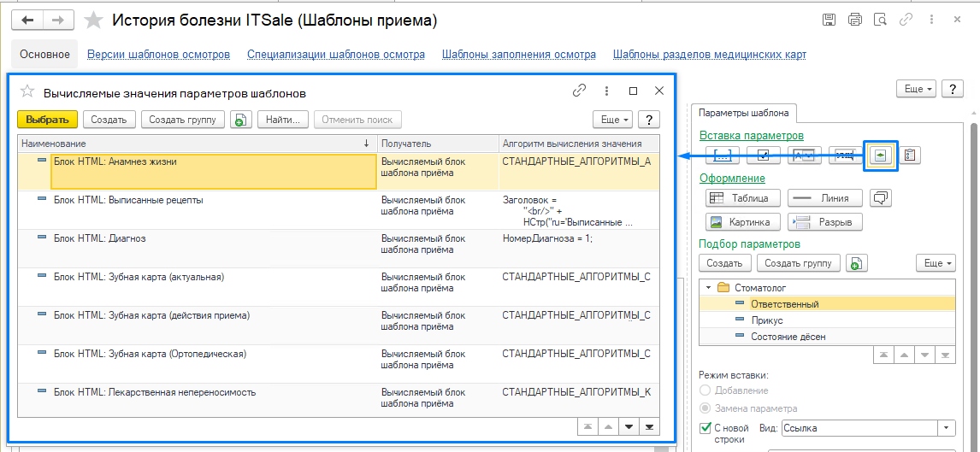Open the top-right Еще dropdown
The image size is (980, 452).
click(917, 89)
